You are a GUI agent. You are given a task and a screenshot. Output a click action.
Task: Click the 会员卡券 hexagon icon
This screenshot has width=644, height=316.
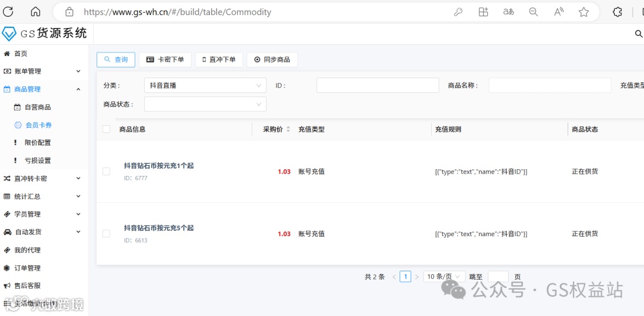coord(18,125)
